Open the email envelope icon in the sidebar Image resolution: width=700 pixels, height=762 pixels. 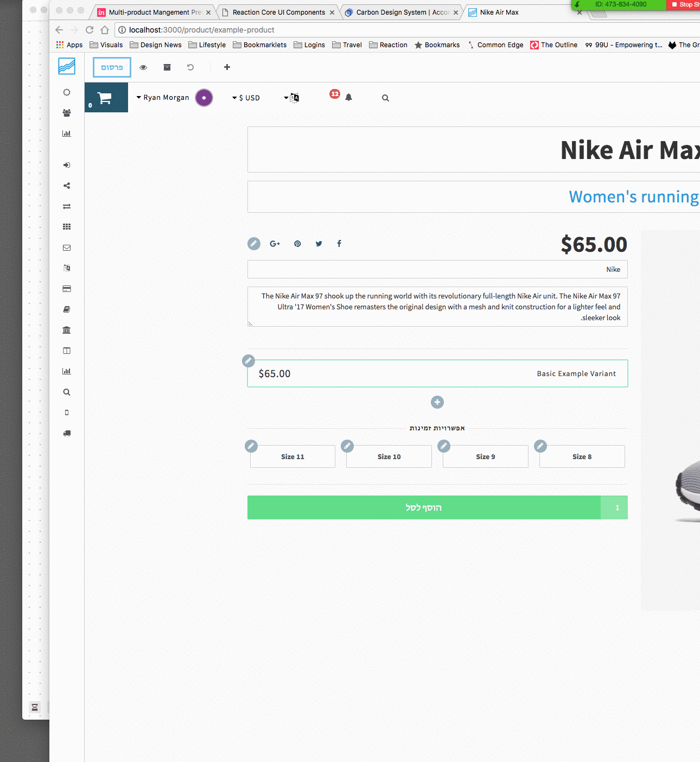pyautogui.click(x=67, y=247)
